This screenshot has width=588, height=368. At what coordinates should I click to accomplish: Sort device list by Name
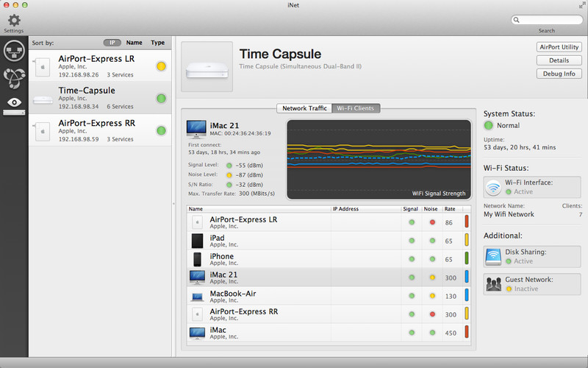(135, 43)
